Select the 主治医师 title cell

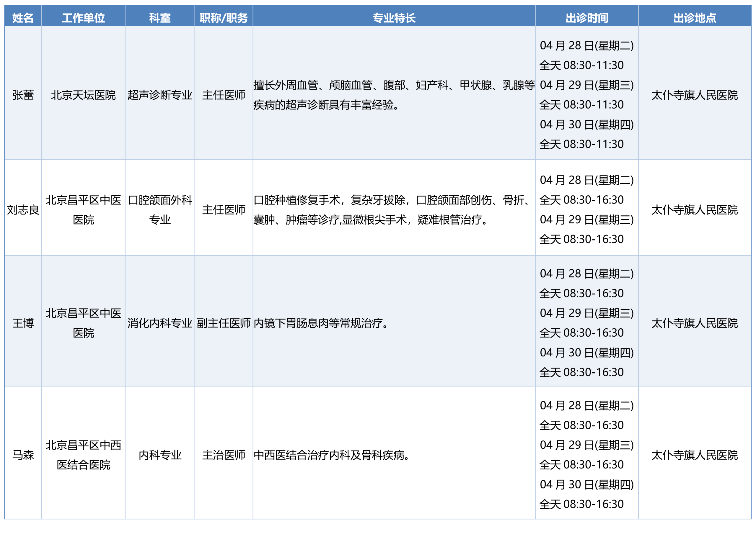click(x=224, y=455)
